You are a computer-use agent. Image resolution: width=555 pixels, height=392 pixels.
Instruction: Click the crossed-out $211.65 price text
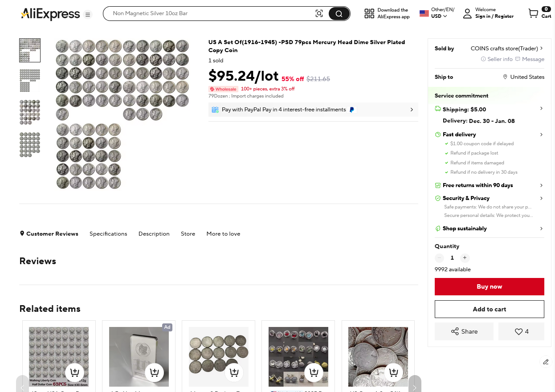tap(318, 79)
